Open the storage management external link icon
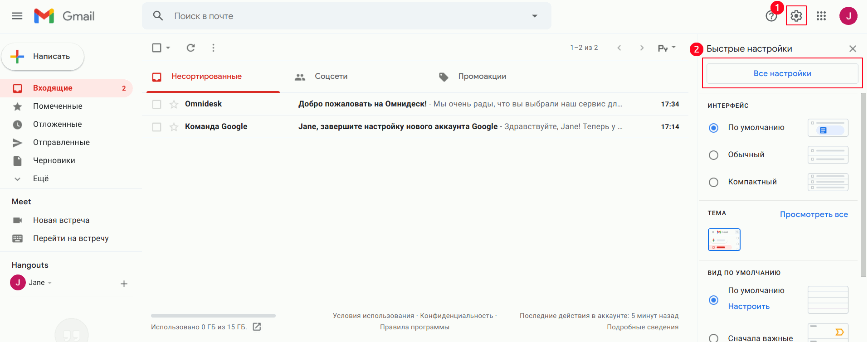This screenshot has height=342, width=868. [x=257, y=327]
